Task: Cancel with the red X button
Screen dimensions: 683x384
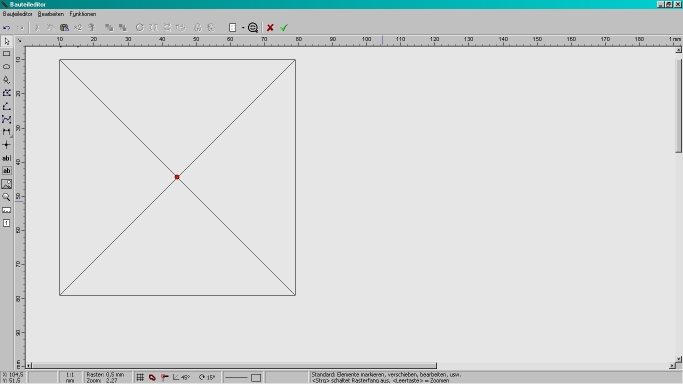Action: (x=270, y=27)
